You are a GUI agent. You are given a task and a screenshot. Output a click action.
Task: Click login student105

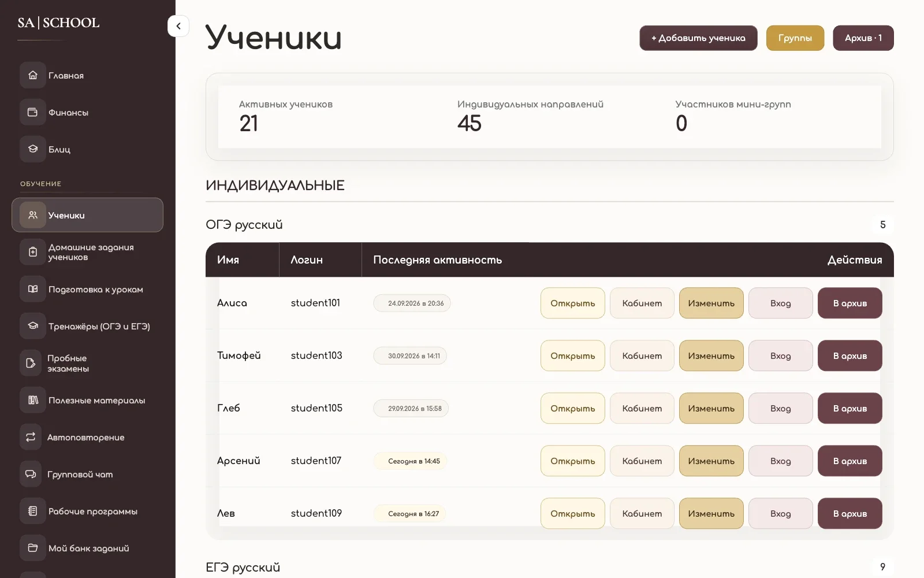pyautogui.click(x=316, y=408)
